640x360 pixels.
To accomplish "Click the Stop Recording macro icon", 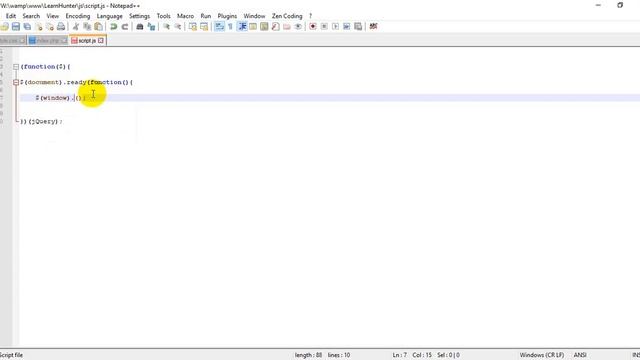I will (324, 27).
